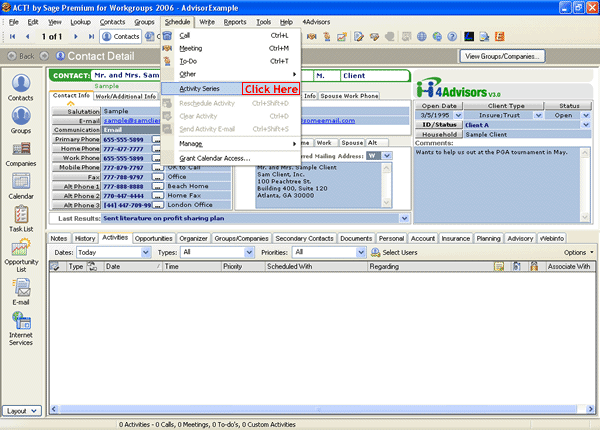Click the black chart toolbar icon
Screen dimensions: 600x430
[x=469, y=36]
